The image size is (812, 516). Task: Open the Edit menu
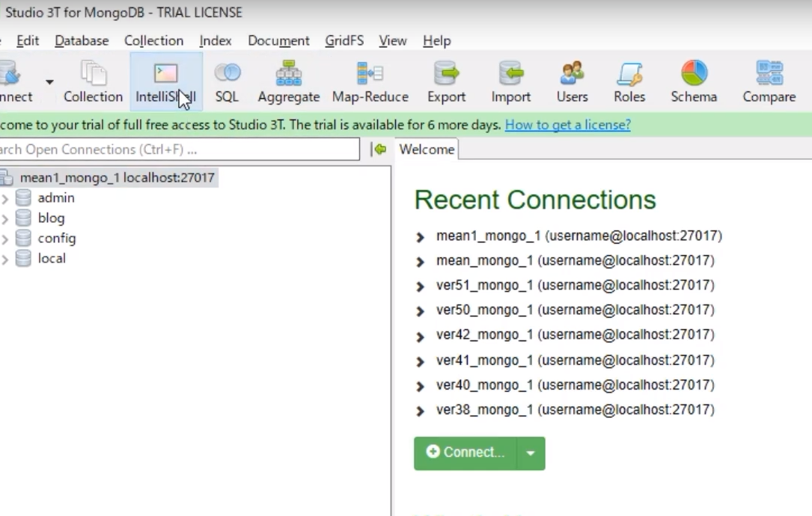click(28, 40)
